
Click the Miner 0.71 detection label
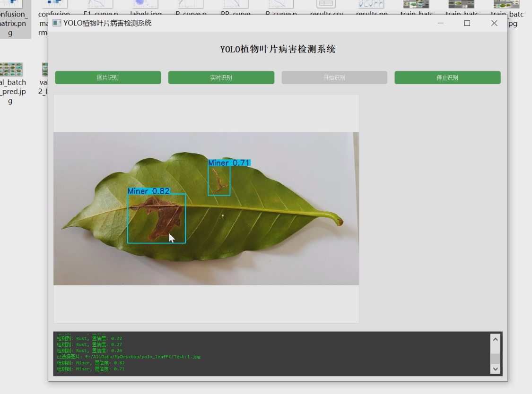[229, 163]
